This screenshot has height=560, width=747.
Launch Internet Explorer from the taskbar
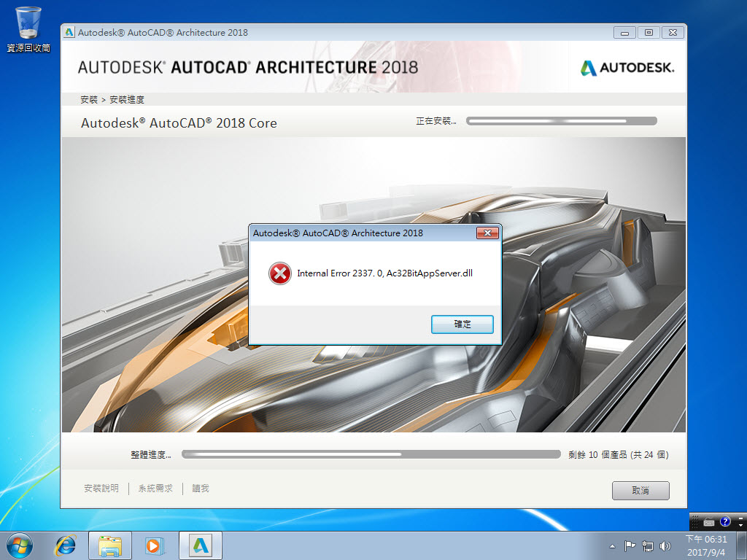coord(65,545)
